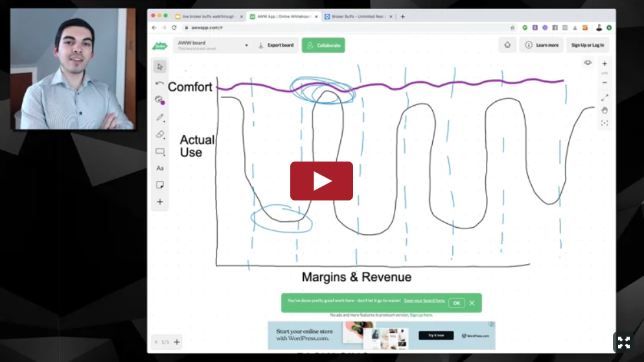Play the video with red play button

click(x=321, y=181)
